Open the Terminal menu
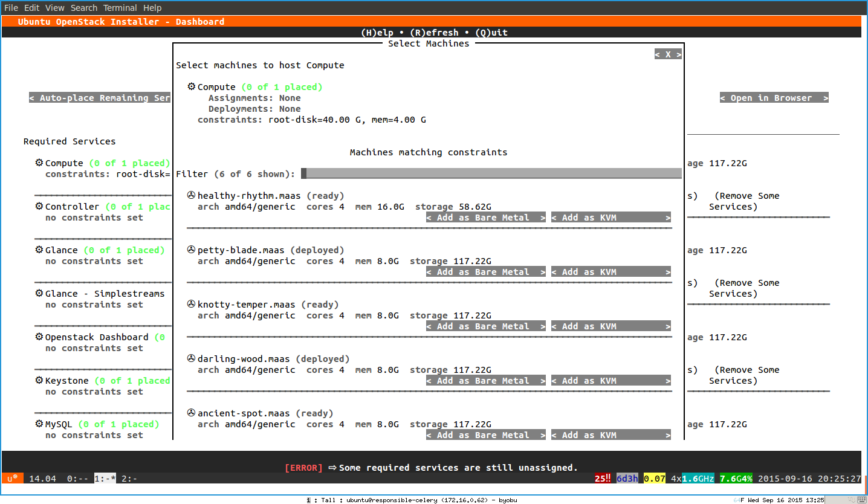The width and height of the screenshot is (868, 504). coord(120,8)
